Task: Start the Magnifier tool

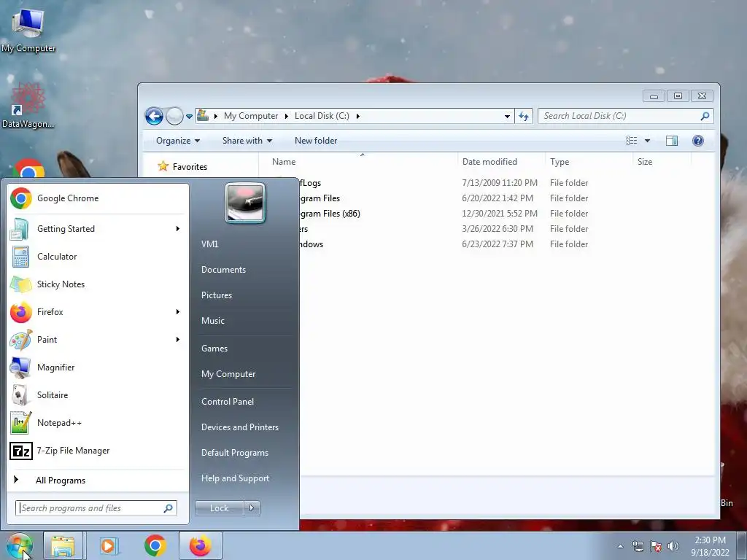Action: [97, 367]
